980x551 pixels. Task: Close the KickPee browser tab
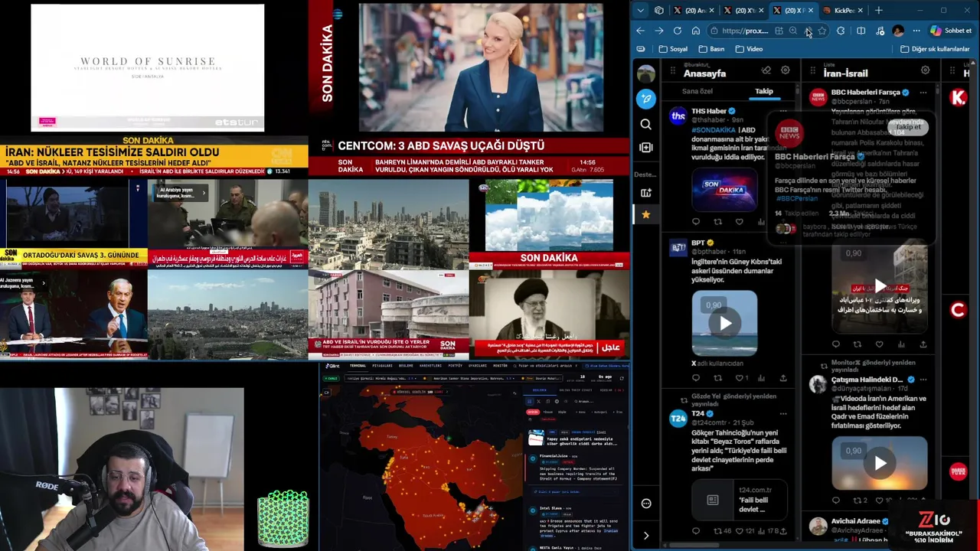pyautogui.click(x=860, y=11)
